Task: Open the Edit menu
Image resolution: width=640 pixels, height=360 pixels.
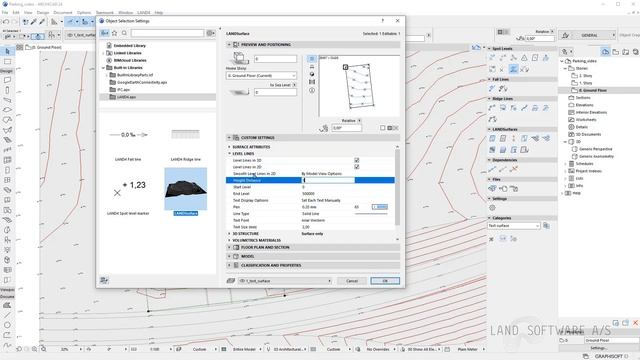Action: point(16,13)
